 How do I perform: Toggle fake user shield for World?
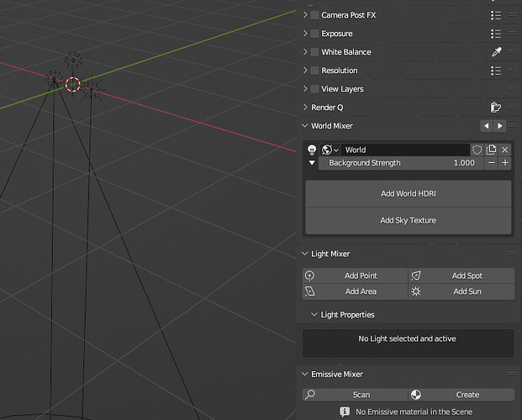[477, 150]
